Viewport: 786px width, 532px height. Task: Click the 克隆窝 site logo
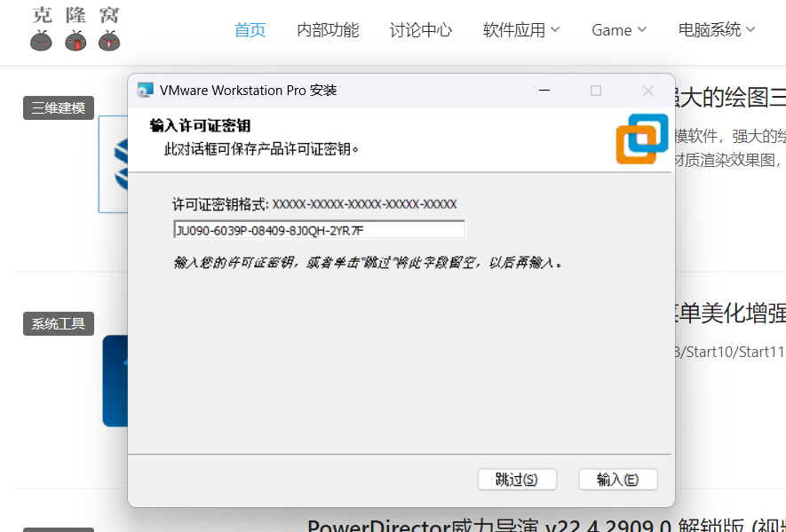point(75,29)
